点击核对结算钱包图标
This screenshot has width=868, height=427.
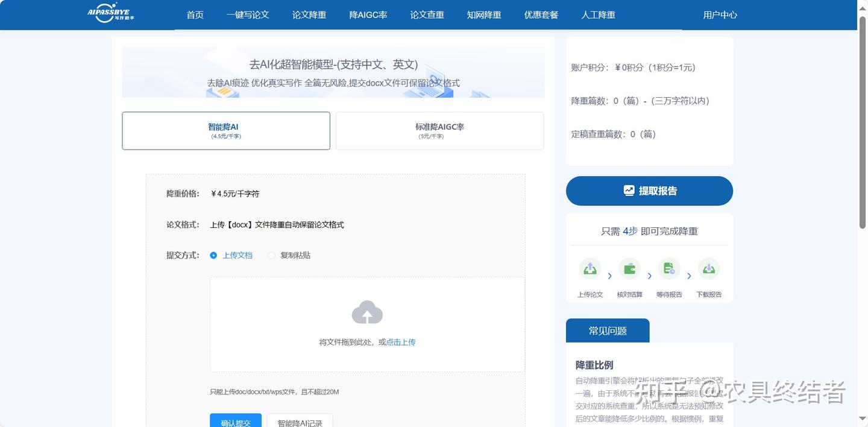629,268
